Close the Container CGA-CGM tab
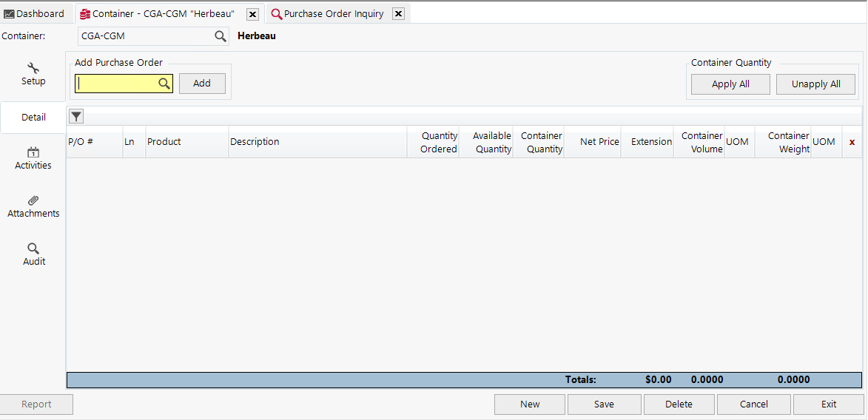The height and width of the screenshot is (420, 868). point(252,14)
